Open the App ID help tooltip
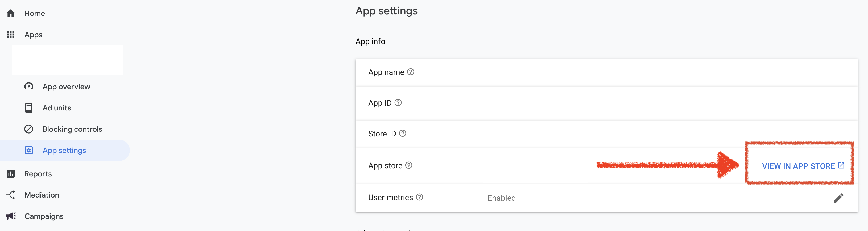The height and width of the screenshot is (231, 868). click(x=398, y=103)
